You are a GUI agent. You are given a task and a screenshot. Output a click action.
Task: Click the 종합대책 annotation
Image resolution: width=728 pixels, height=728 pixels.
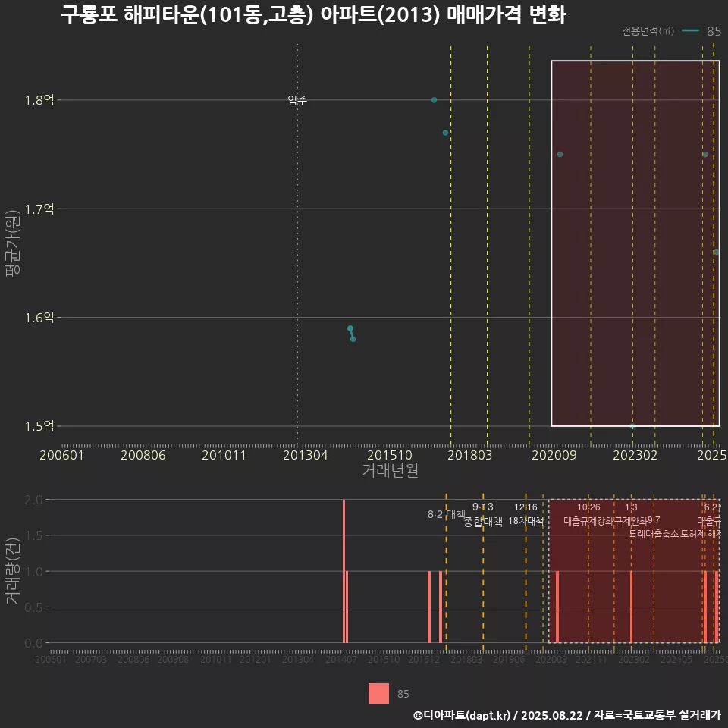pyautogui.click(x=483, y=522)
